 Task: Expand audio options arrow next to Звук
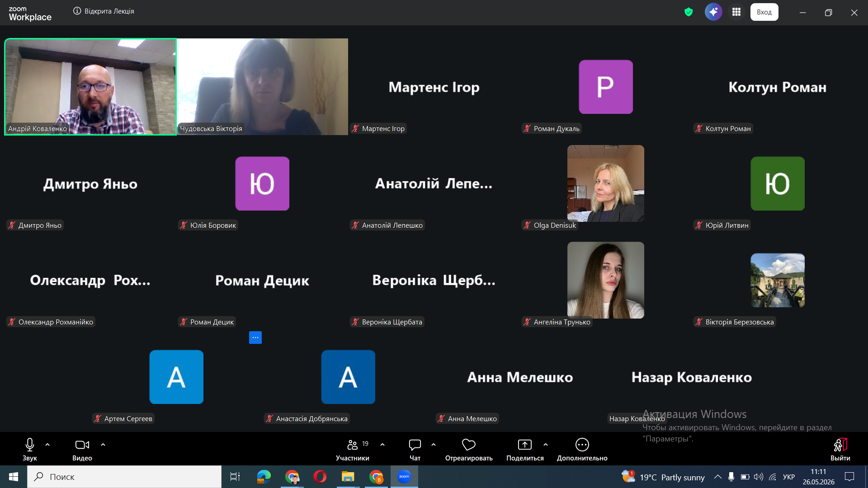pyautogui.click(x=47, y=445)
